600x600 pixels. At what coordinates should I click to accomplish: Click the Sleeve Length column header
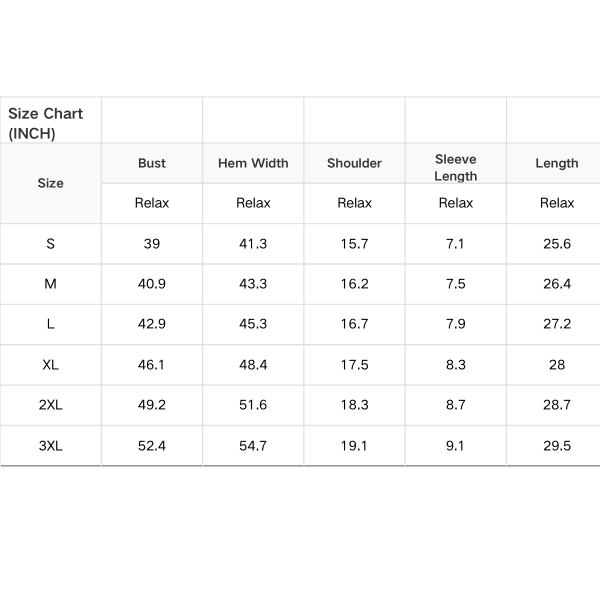[x=456, y=167]
